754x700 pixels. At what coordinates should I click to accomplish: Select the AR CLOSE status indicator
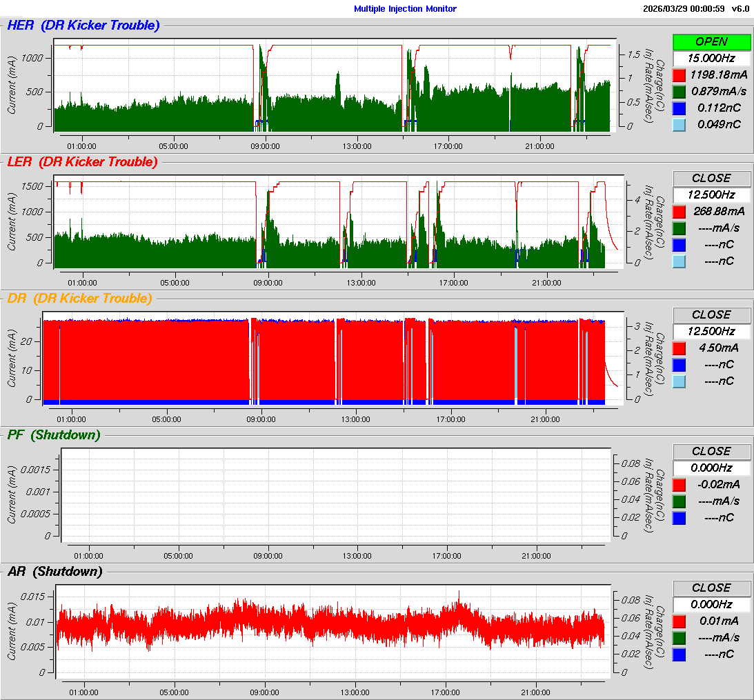tap(711, 588)
